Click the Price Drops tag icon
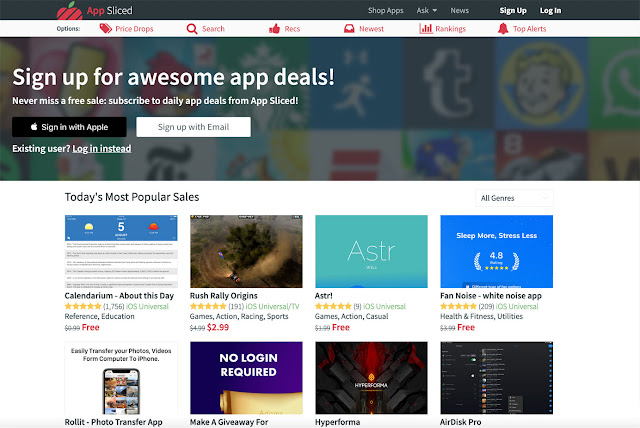 coord(106,29)
